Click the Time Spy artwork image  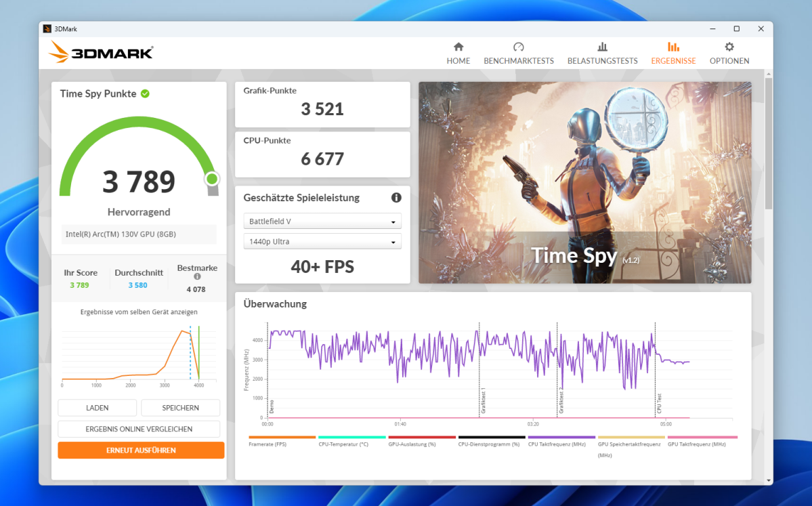584,182
